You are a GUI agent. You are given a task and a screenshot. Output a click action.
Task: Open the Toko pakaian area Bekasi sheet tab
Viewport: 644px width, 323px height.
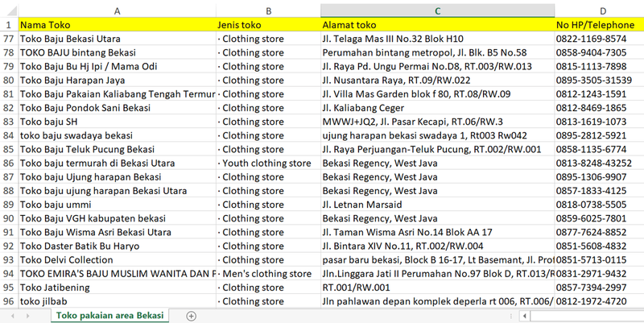[x=109, y=316]
